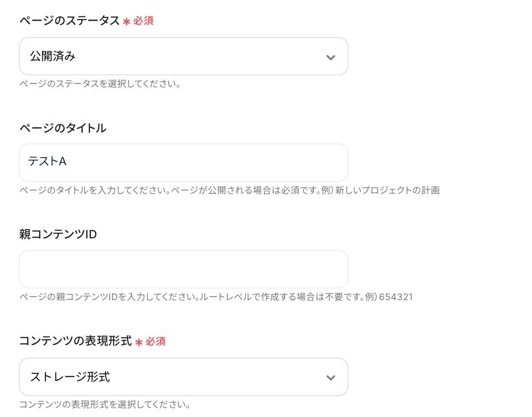This screenshot has height=417, width=532.
Task: Select the ストレージ形式 value text
Action: click(x=70, y=377)
